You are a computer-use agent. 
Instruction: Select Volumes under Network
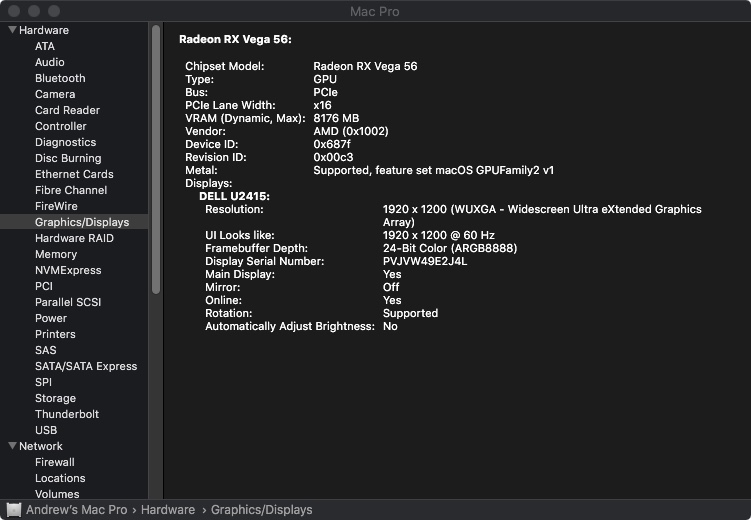[57, 494]
